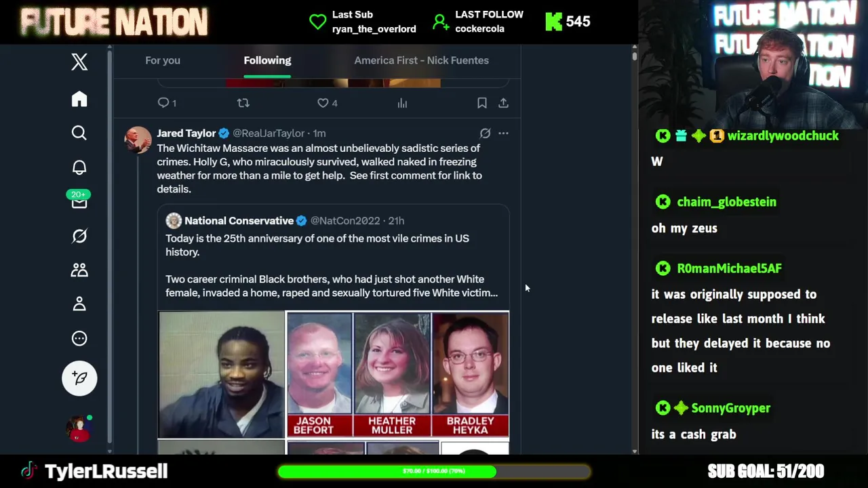Open the mugshot photo in quoted post
The width and height of the screenshot is (868, 488).
coord(222,375)
